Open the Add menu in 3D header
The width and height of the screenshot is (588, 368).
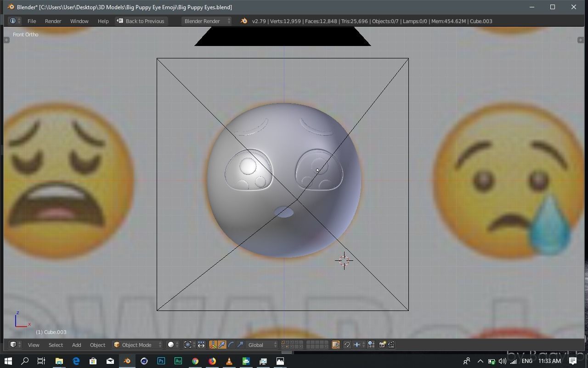point(76,345)
